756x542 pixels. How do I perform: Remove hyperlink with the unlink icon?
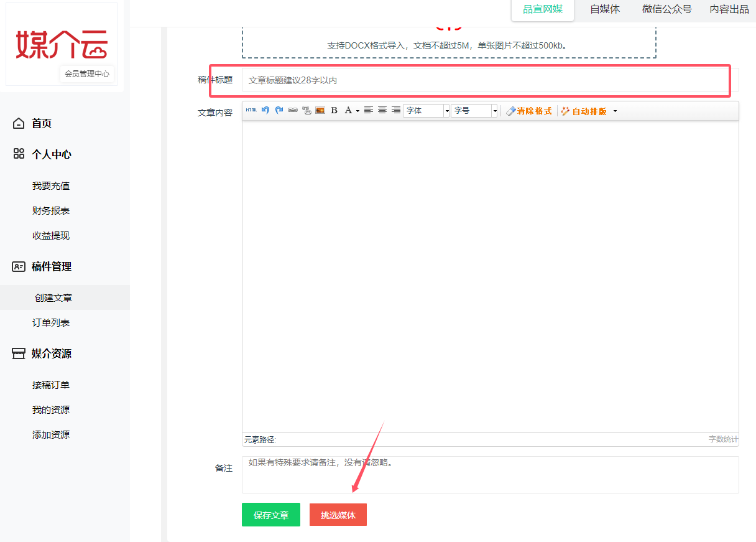(x=307, y=110)
